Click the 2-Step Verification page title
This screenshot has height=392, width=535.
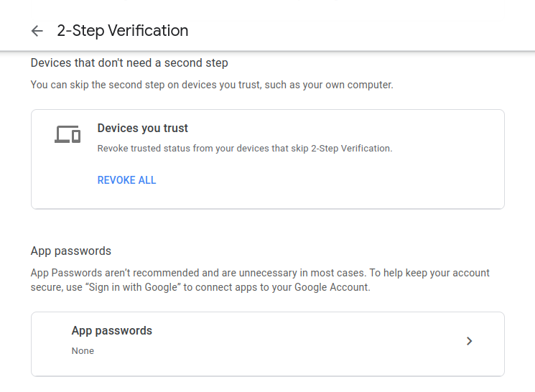tap(123, 31)
